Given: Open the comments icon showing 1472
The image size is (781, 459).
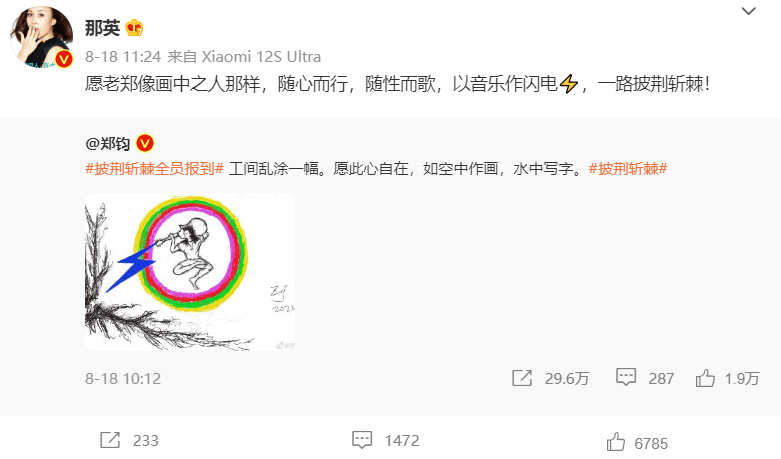Looking at the screenshot, I should tap(362, 440).
